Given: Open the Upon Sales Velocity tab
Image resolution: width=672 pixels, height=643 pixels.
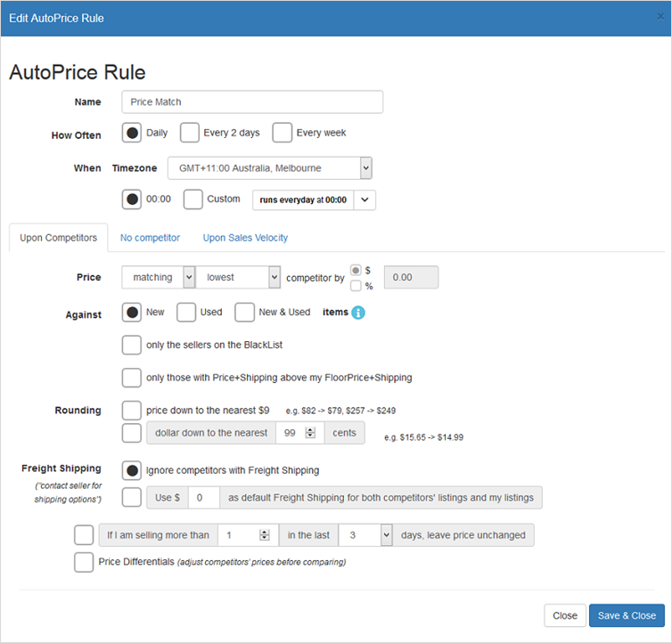Looking at the screenshot, I should (245, 238).
